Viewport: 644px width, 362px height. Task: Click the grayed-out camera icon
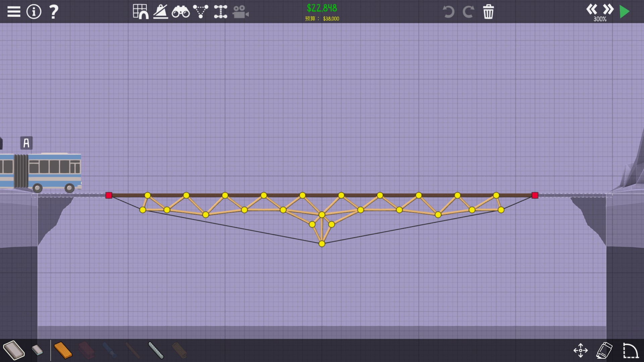(240, 12)
